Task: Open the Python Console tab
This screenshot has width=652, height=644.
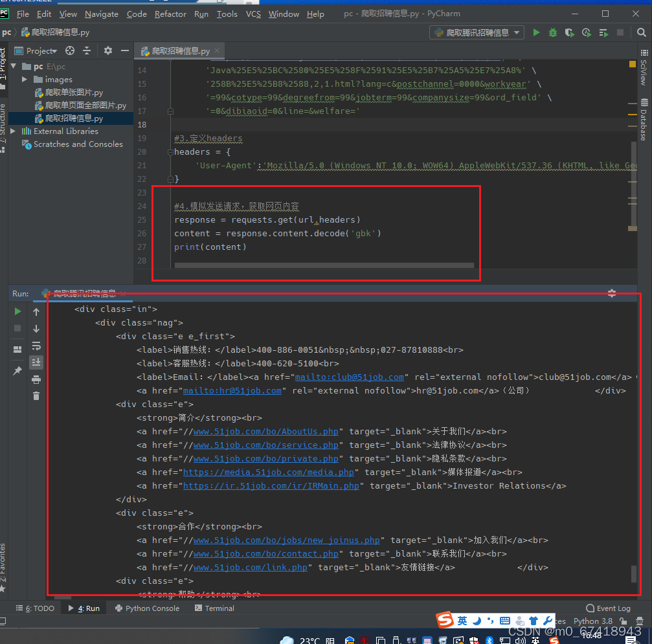Action: (x=147, y=608)
